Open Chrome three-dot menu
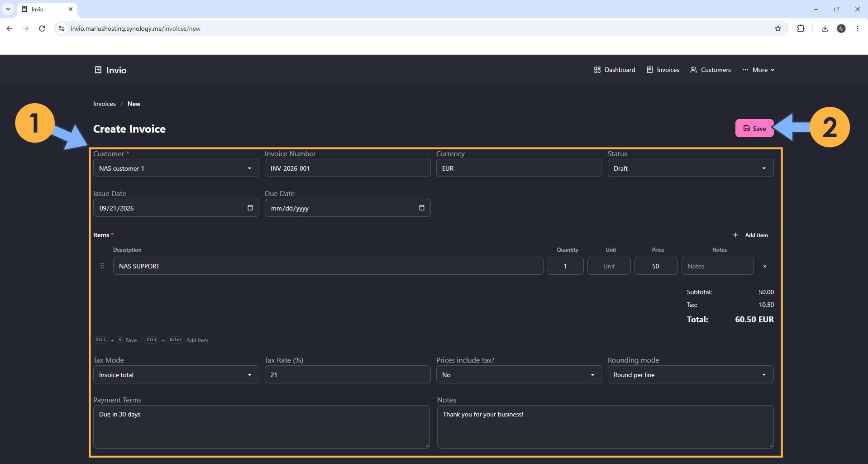 (x=858, y=29)
